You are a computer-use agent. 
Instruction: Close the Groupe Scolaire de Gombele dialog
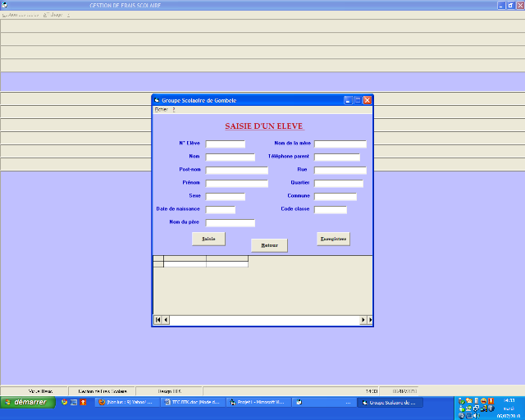point(367,100)
